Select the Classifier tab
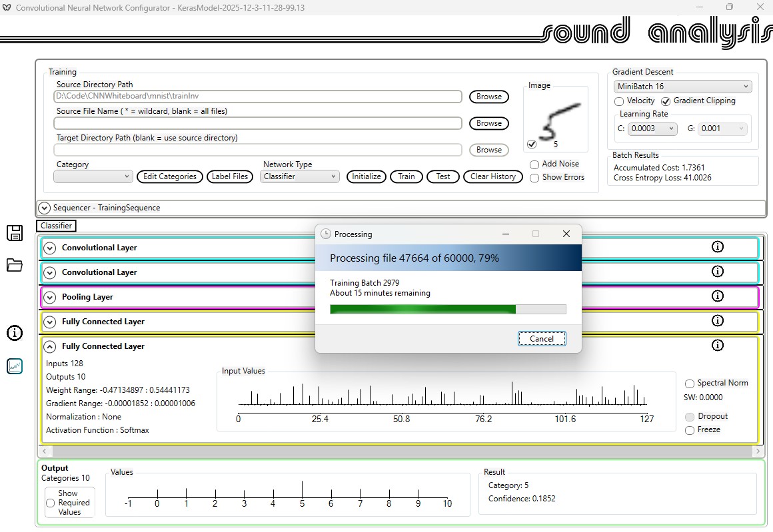This screenshot has width=773, height=532. click(x=56, y=226)
